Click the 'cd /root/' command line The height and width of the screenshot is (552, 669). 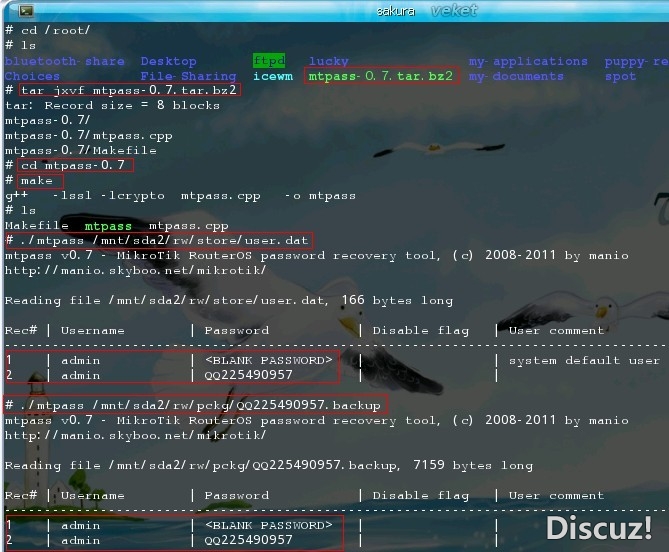pos(55,30)
